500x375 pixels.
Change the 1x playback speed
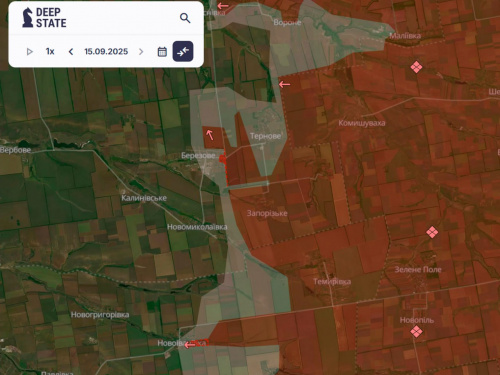(50, 51)
